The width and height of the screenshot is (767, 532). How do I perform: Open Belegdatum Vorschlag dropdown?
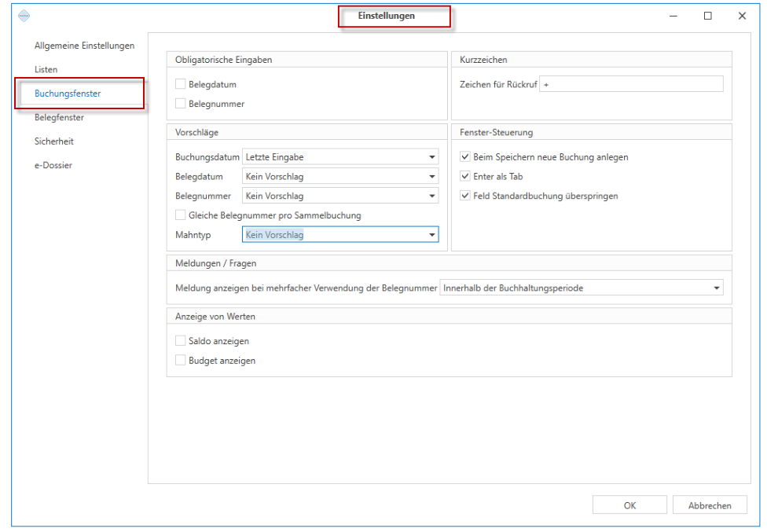point(340,177)
